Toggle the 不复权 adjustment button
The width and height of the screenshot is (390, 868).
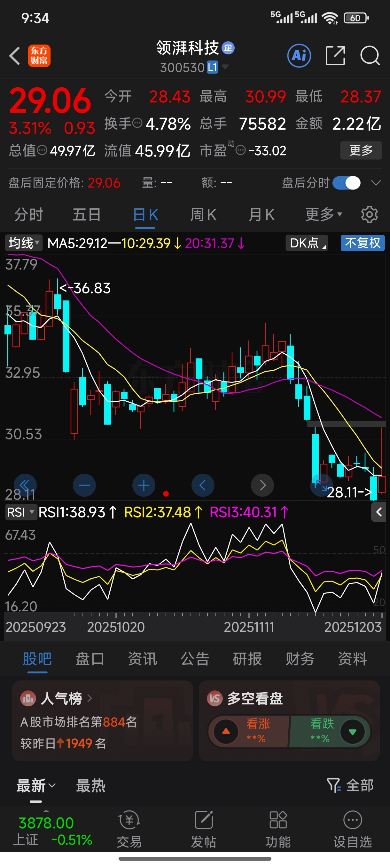pyautogui.click(x=363, y=243)
